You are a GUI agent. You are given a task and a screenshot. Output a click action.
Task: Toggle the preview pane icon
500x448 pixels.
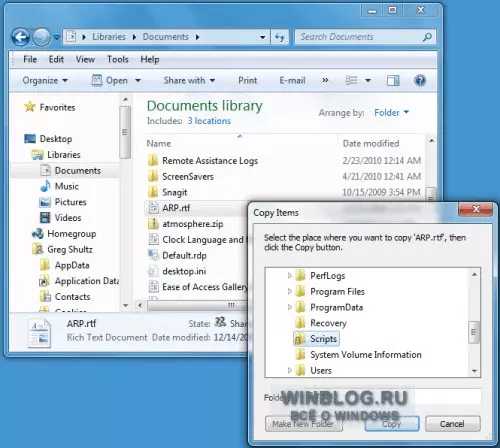click(x=393, y=80)
